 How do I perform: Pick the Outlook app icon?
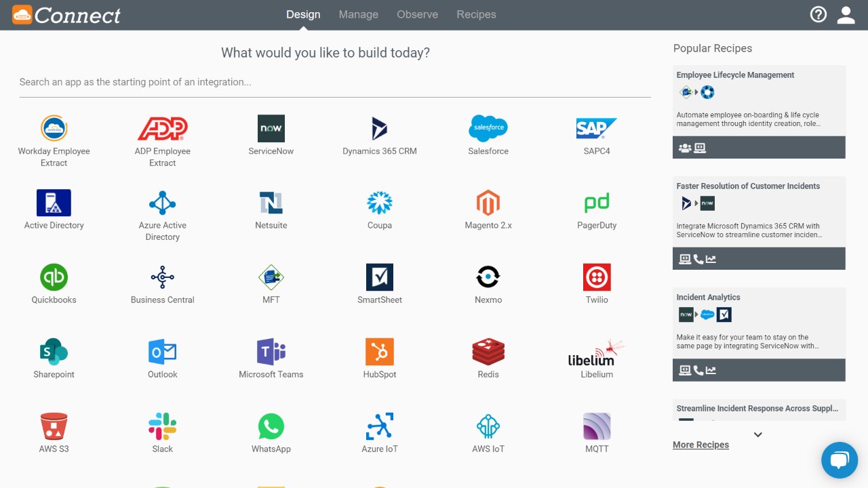tap(162, 352)
